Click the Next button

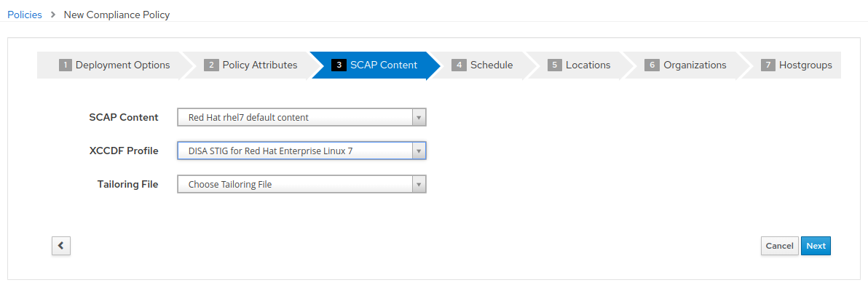(816, 246)
